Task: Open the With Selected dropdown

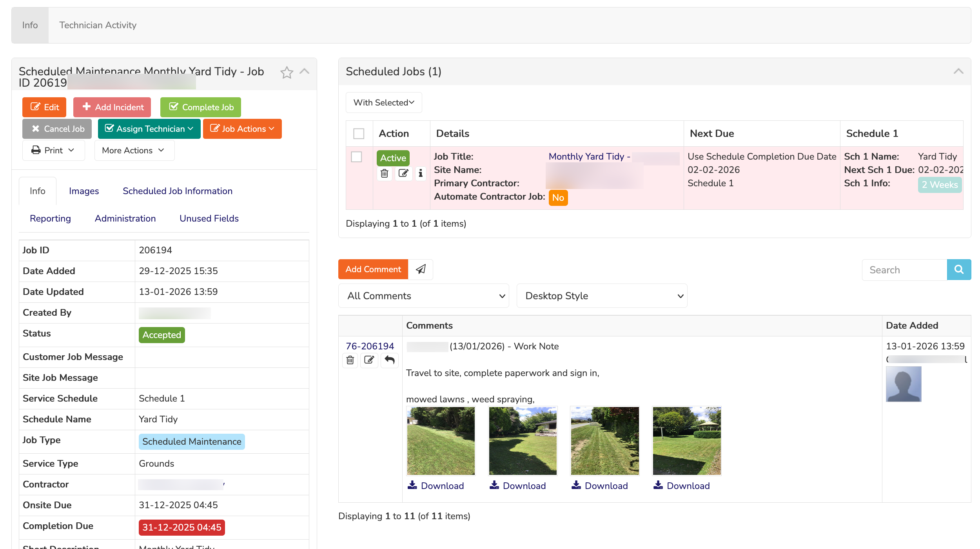Action: coord(383,102)
